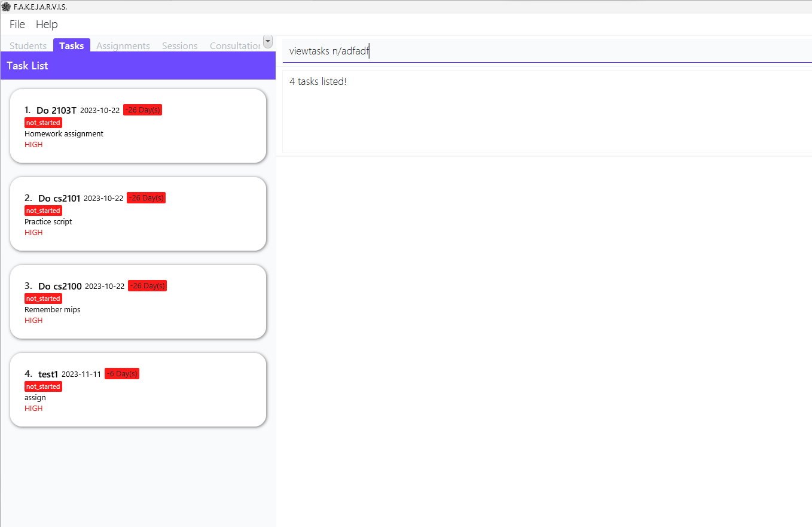Select the 'Do 2103T' task title
The image size is (812, 527).
tap(56, 110)
